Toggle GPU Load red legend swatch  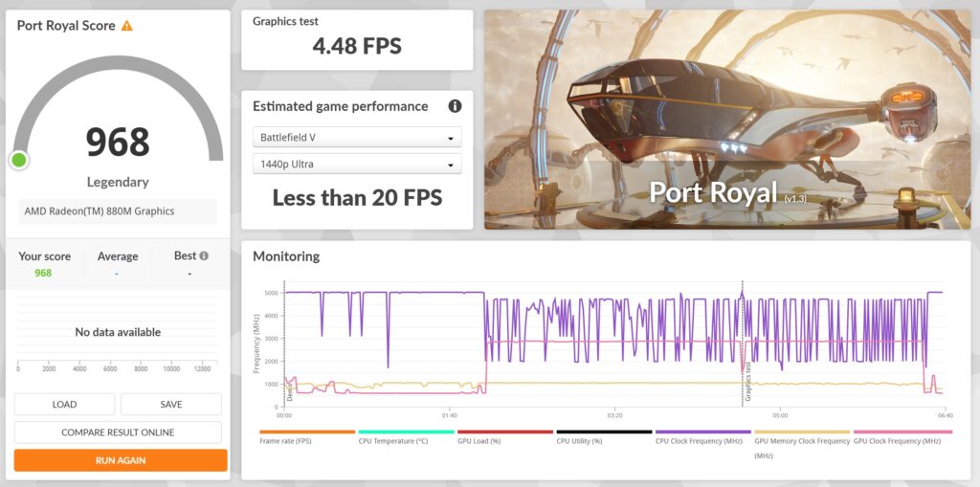(x=505, y=432)
